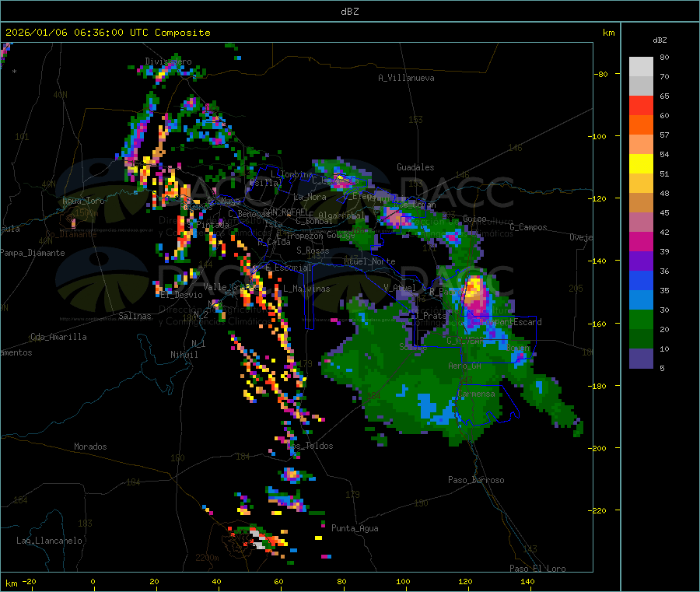The width and height of the screenshot is (700, 592).
Task: Click the '0' km tick on the bottom axis
Action: [x=93, y=582]
